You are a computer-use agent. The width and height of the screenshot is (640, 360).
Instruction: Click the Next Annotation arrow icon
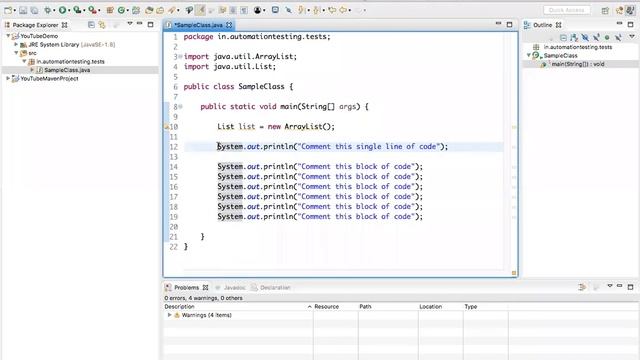[301, 10]
